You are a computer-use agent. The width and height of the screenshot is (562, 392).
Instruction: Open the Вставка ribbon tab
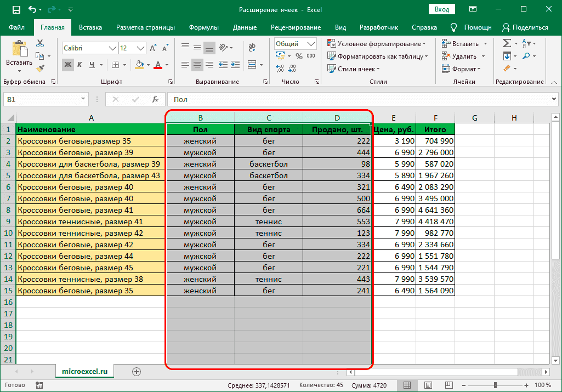(x=90, y=27)
